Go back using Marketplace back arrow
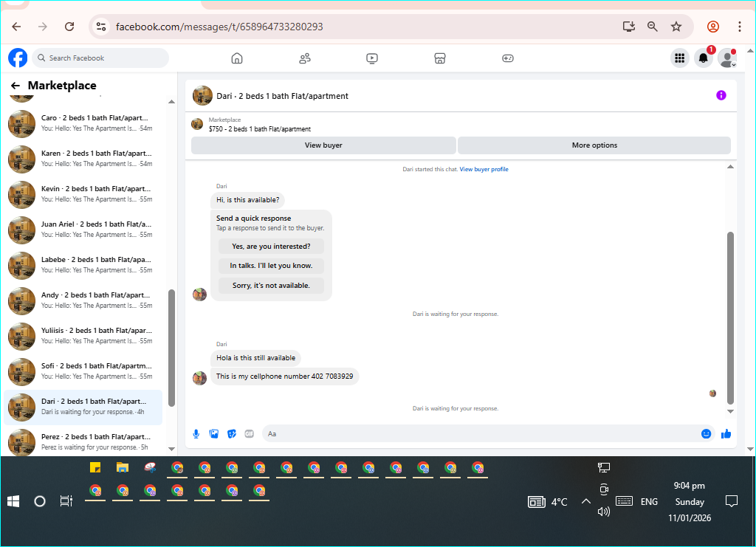This screenshot has width=756, height=547. [x=16, y=86]
